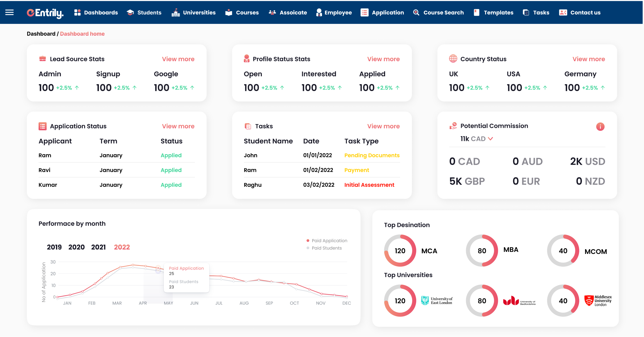Click the University of East London logo
This screenshot has width=644, height=337.
click(x=437, y=300)
